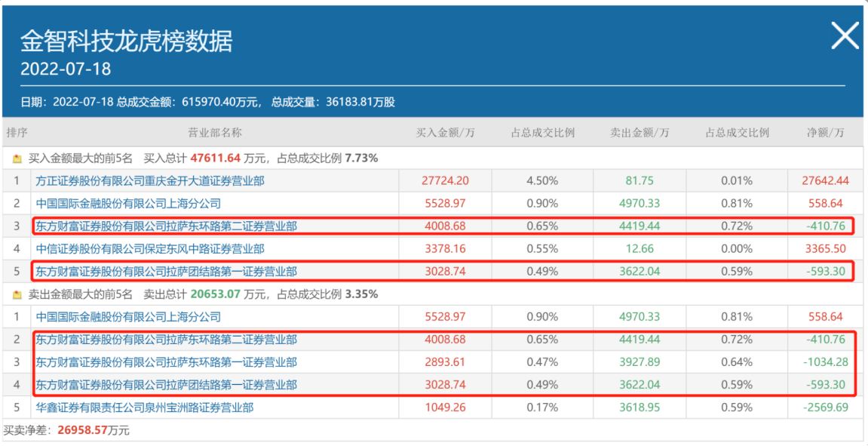Viewport: 868px width, 446px height.
Task: Select net amount 27642.44
Action: click(x=825, y=180)
